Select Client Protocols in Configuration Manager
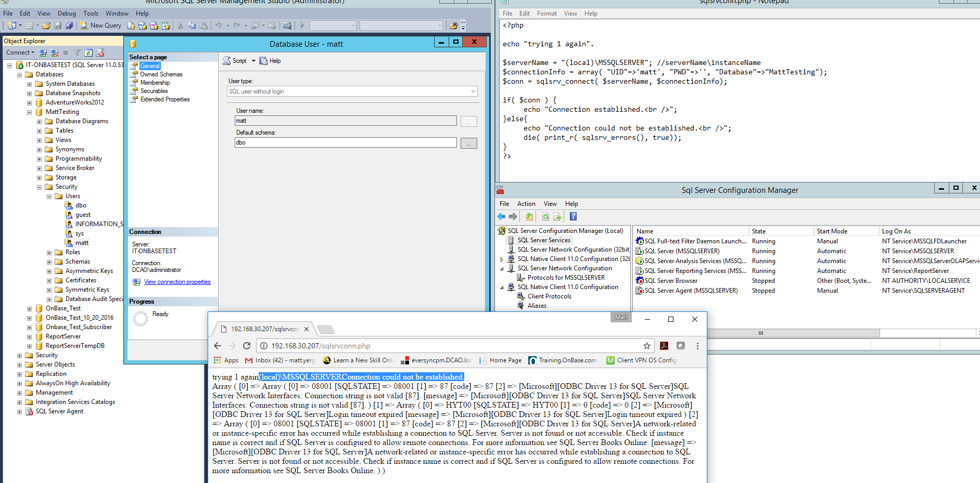This screenshot has width=980, height=483. 549,296
